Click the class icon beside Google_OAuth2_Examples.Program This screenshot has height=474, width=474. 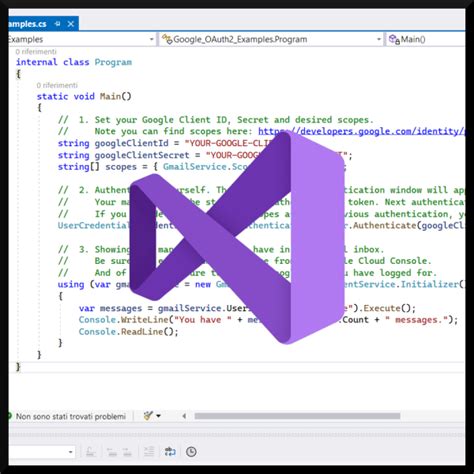167,39
